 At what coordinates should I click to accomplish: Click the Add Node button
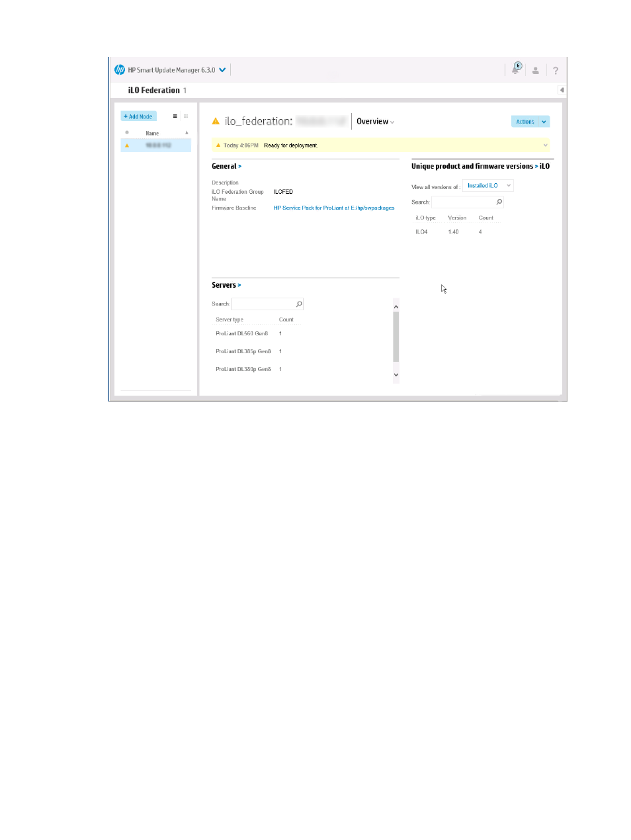point(138,116)
